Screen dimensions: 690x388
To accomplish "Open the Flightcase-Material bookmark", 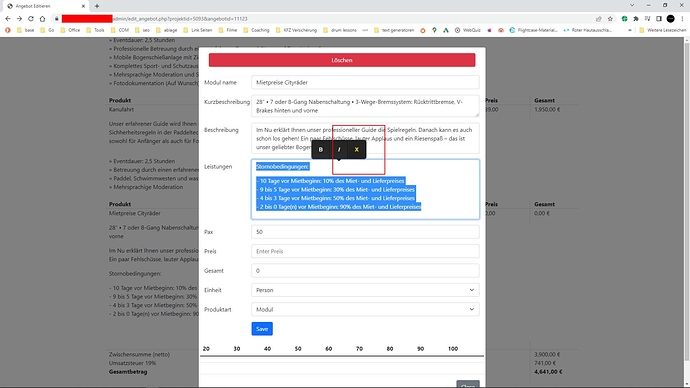I will 533,30.
